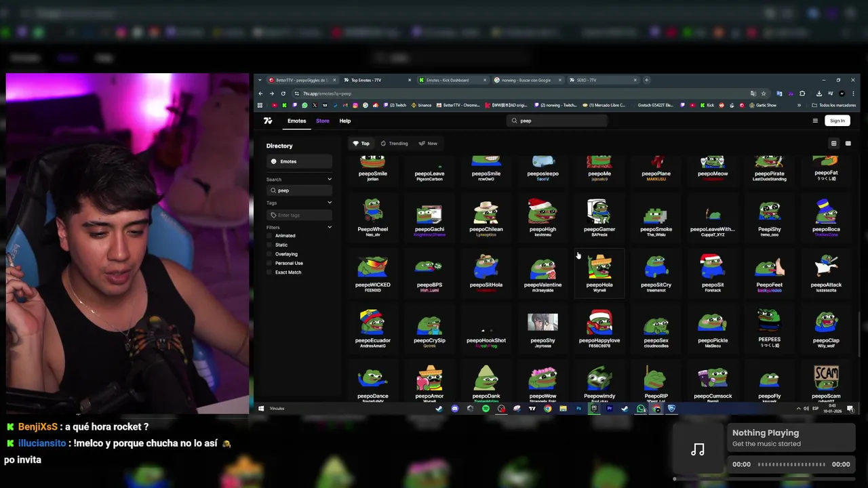Open browser downloads icon
This screenshot has width=868, height=488.
point(819,94)
